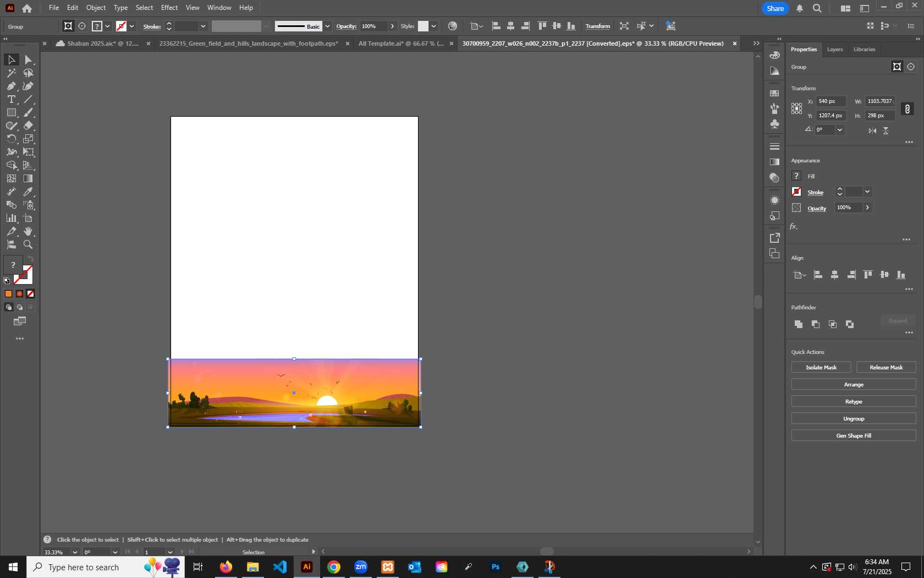Select the Direct Selection tool
This screenshot has width=924, height=578.
[x=29, y=59]
